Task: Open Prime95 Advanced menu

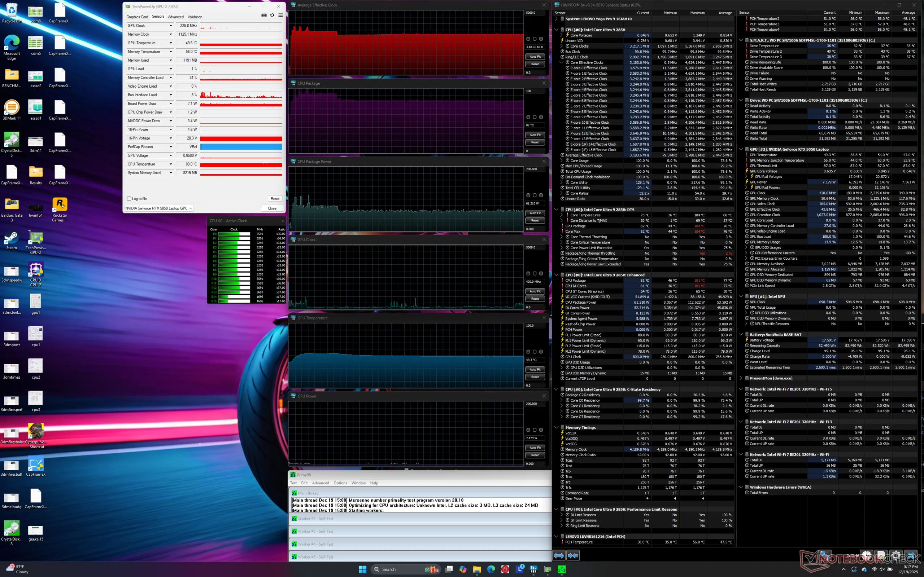Action: [x=321, y=483]
